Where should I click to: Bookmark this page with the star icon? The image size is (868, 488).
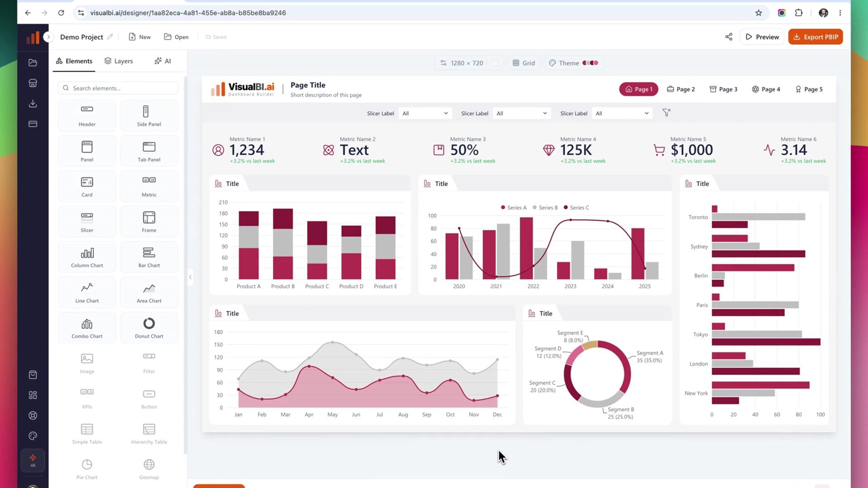(x=759, y=13)
